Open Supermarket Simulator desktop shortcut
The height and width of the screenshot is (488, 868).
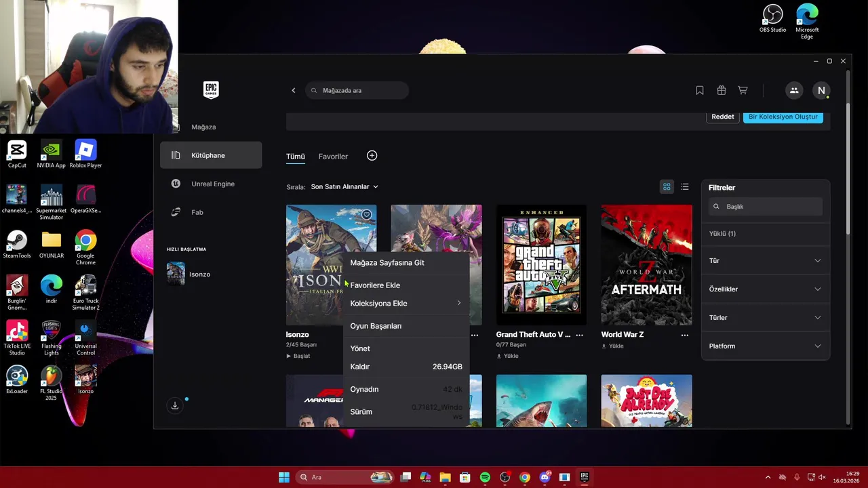coord(52,202)
